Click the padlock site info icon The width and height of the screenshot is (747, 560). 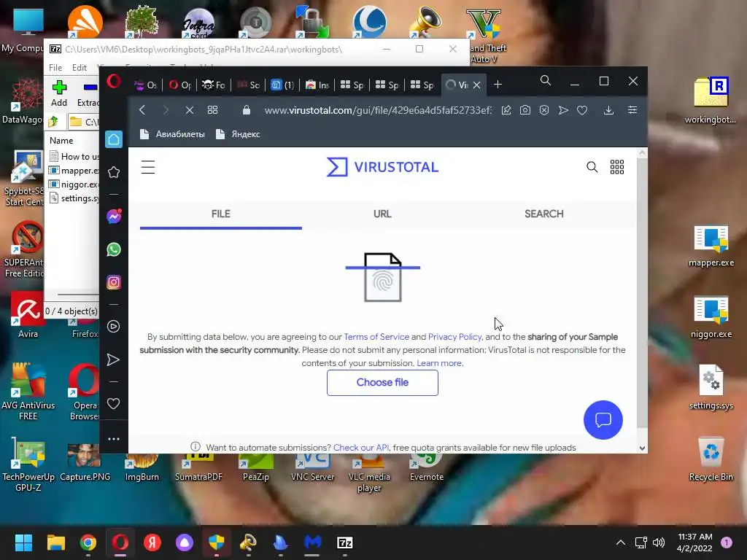[247, 110]
